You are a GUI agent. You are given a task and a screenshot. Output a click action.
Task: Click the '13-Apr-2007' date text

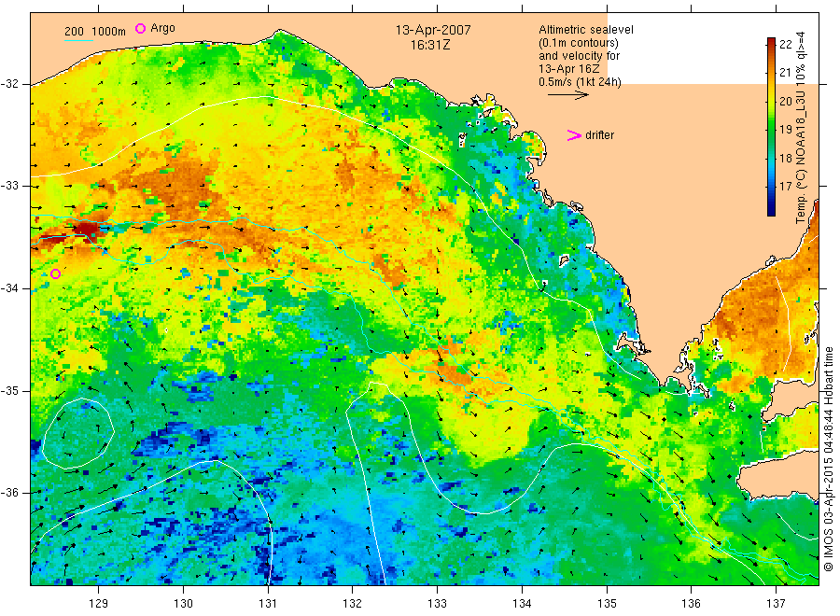(433, 30)
